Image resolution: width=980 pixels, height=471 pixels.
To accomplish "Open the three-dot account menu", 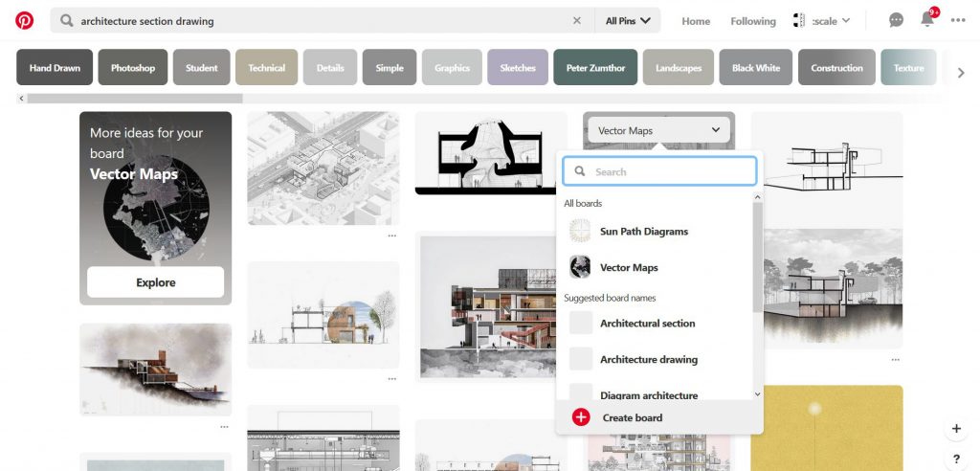I will pyautogui.click(x=958, y=21).
